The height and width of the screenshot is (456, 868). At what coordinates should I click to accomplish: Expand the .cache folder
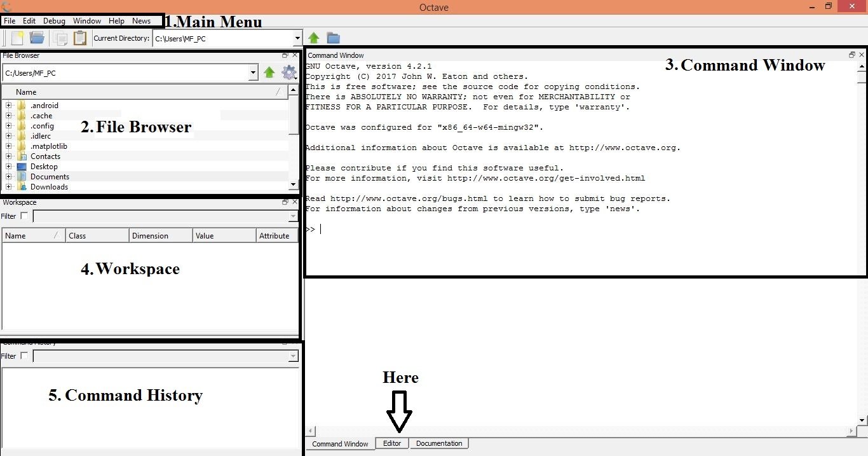coord(8,116)
